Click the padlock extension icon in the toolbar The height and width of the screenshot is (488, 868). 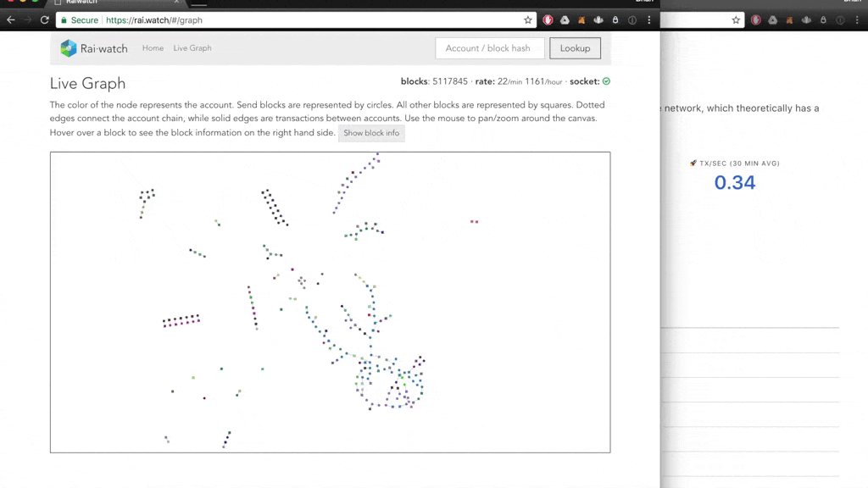coord(615,19)
